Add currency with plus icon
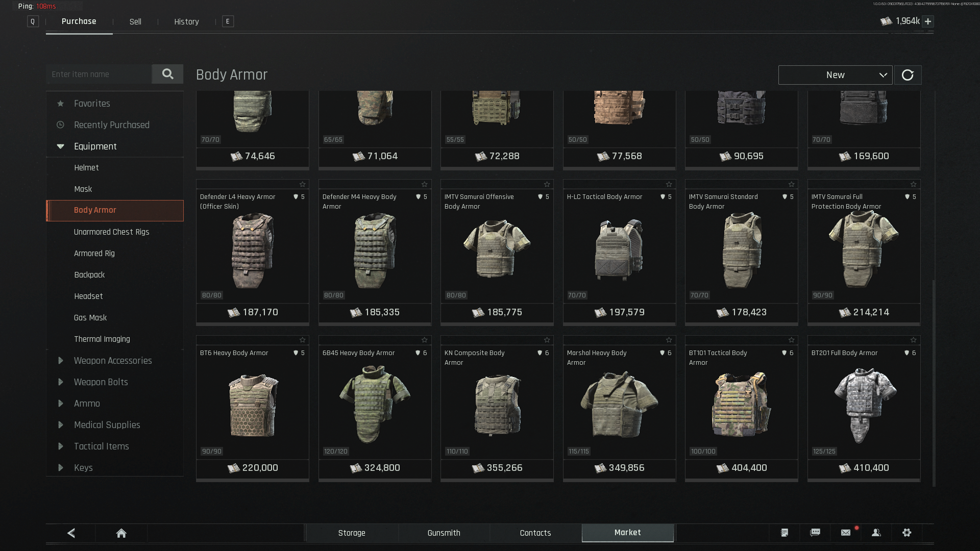This screenshot has height=551, width=980. click(928, 21)
